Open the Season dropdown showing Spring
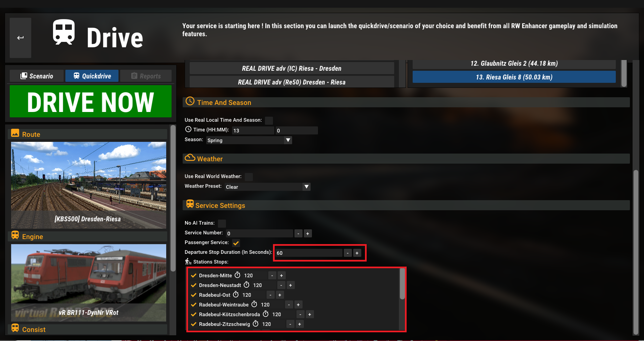The image size is (644, 341). [249, 140]
